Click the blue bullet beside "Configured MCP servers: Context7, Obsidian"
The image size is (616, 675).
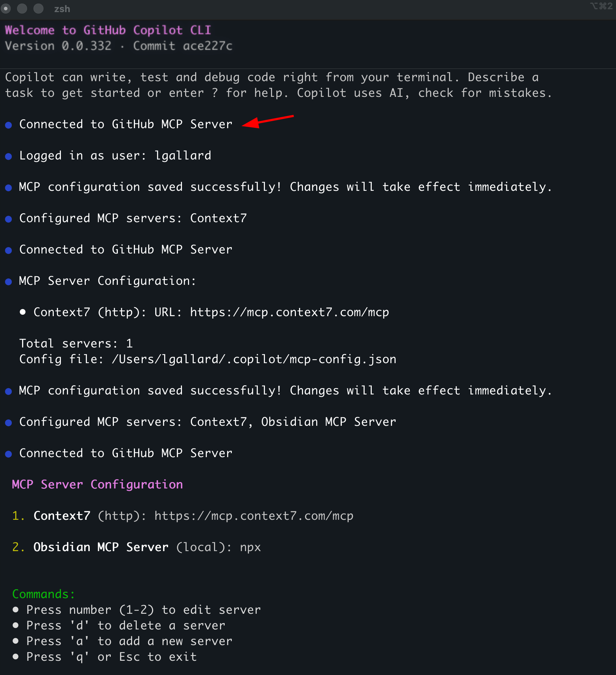click(9, 423)
